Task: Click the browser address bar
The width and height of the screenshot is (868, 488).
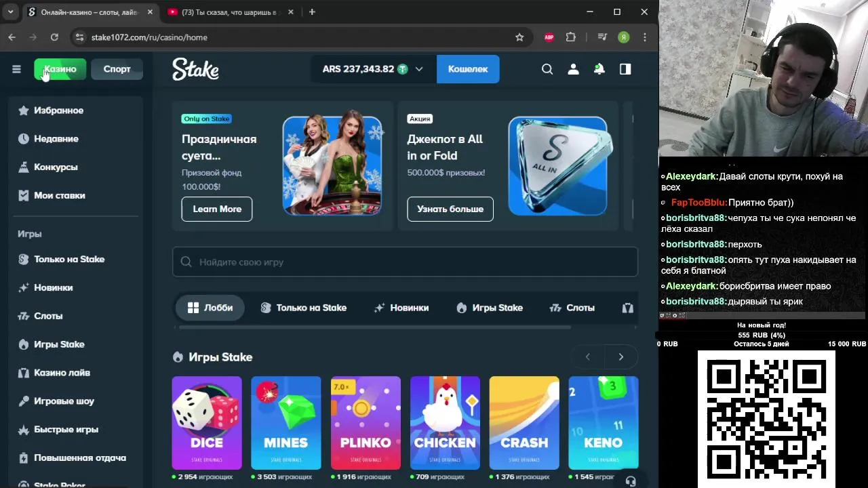Action: click(x=298, y=37)
